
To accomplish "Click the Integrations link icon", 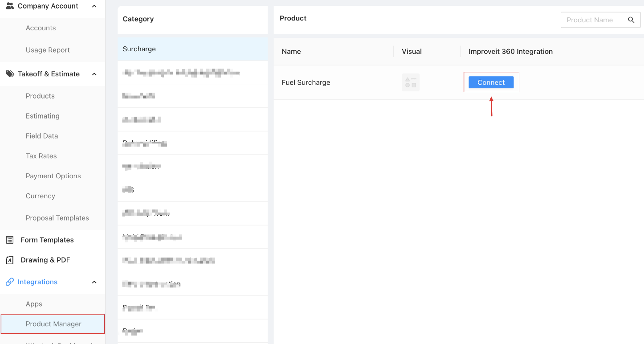I will point(10,282).
